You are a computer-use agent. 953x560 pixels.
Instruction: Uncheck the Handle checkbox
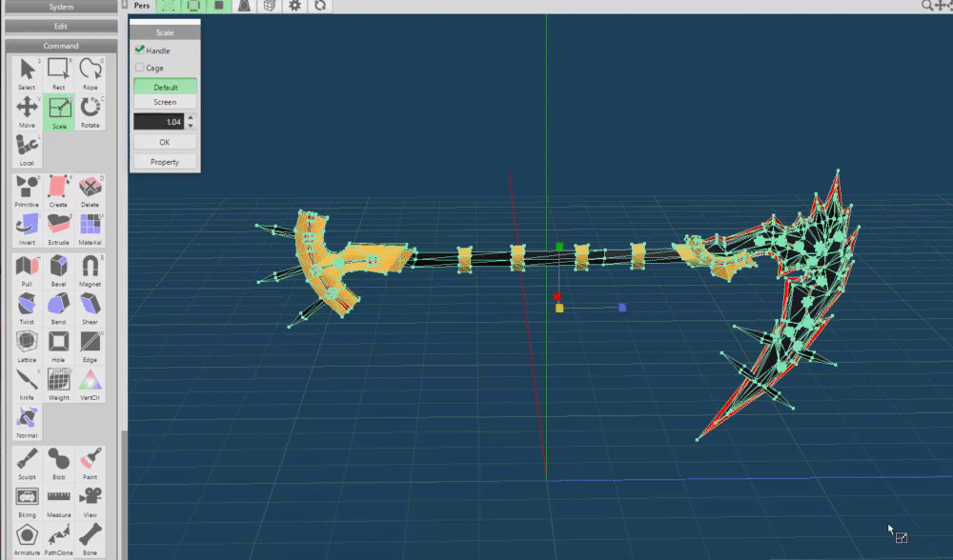click(140, 50)
